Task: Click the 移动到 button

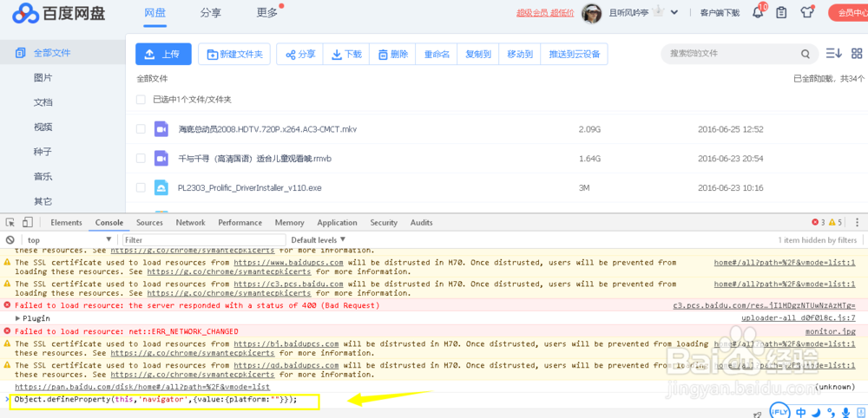Action: pyautogui.click(x=520, y=54)
